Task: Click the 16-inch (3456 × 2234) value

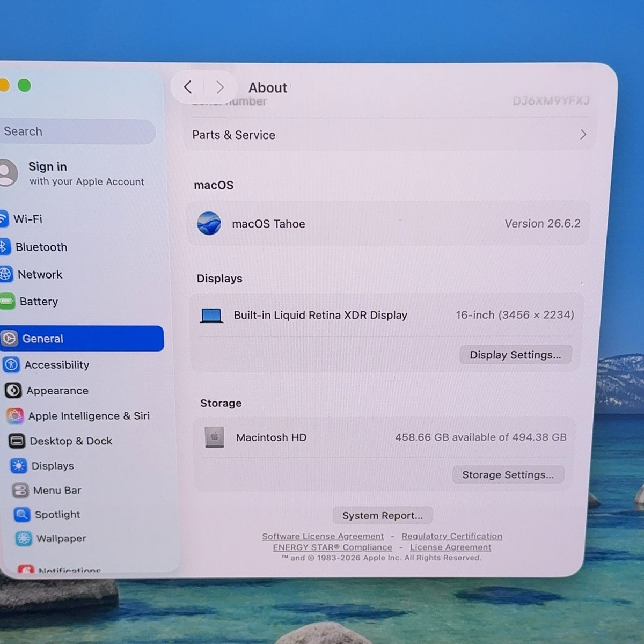Action: tap(515, 315)
